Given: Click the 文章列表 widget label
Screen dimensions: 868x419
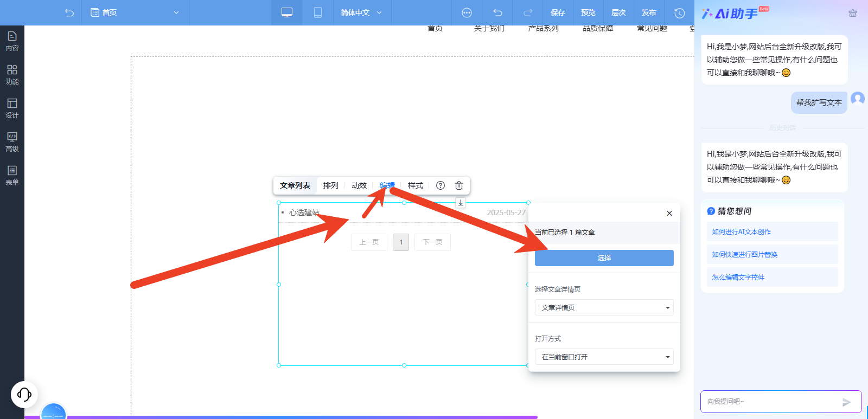Looking at the screenshot, I should coord(295,185).
